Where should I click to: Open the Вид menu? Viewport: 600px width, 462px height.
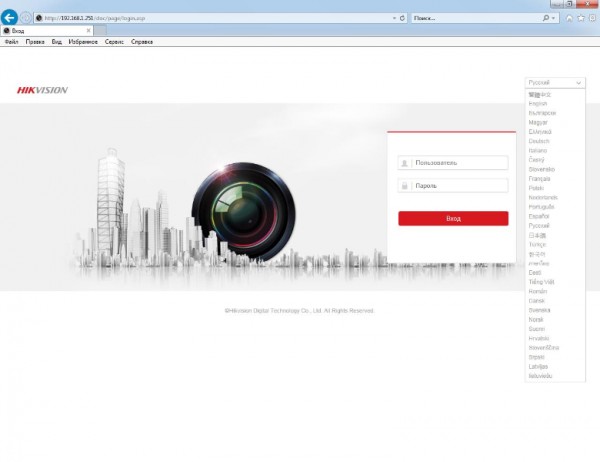click(57, 42)
